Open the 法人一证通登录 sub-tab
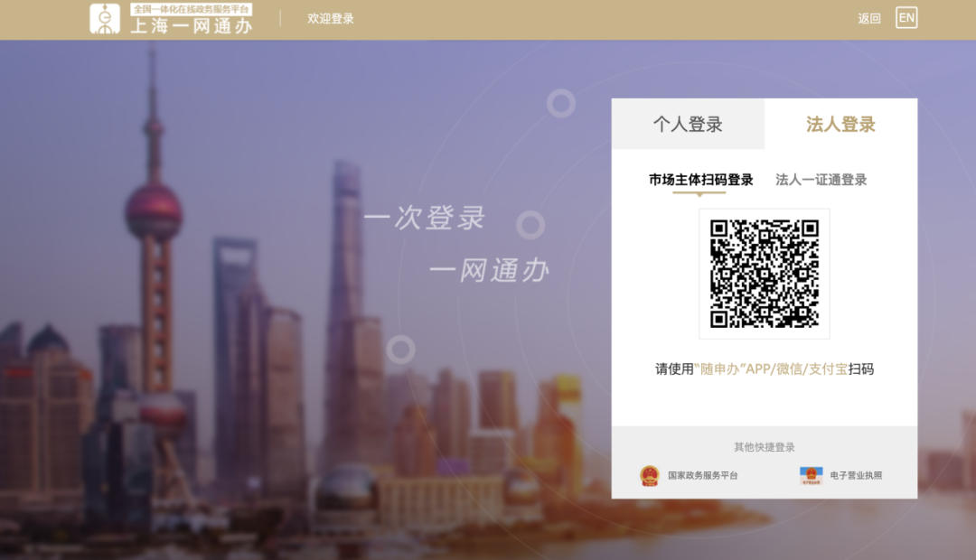Viewport: 976px width, 560px height. pos(821,180)
